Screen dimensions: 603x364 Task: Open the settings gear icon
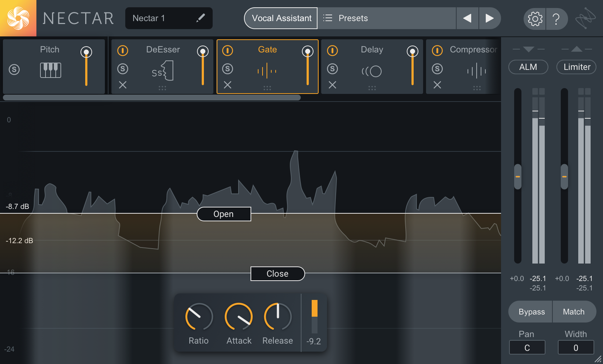point(535,19)
